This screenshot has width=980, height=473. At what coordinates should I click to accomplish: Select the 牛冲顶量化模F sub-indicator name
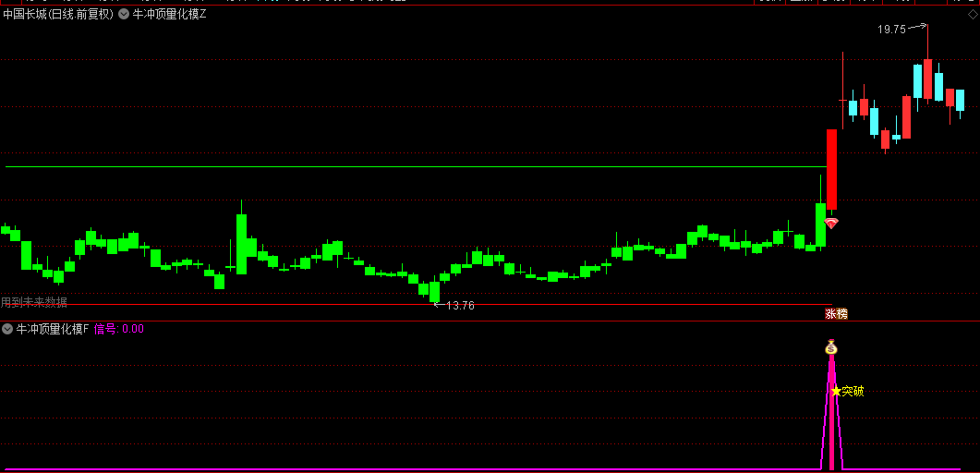pos(53,329)
